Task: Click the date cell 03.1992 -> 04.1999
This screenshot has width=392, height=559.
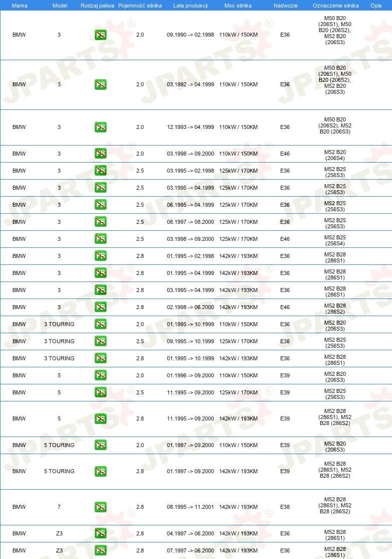Action: 190,84
